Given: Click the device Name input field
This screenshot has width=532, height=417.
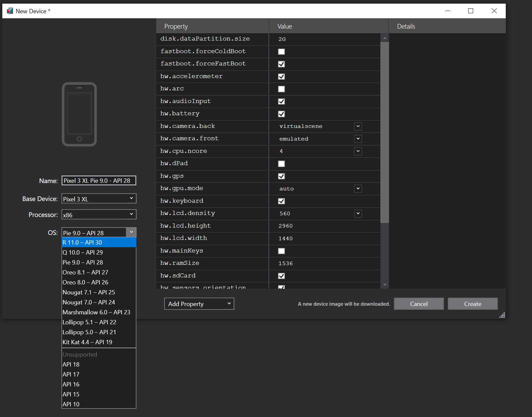Looking at the screenshot, I should 99,180.
